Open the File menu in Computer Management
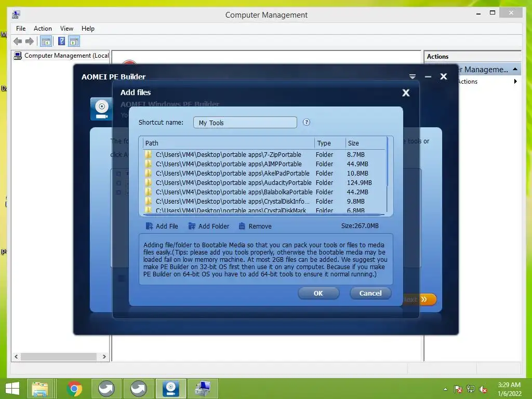 click(x=21, y=29)
